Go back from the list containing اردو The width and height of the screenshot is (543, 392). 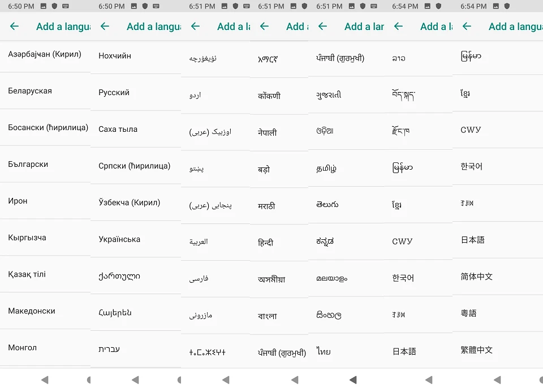195,27
